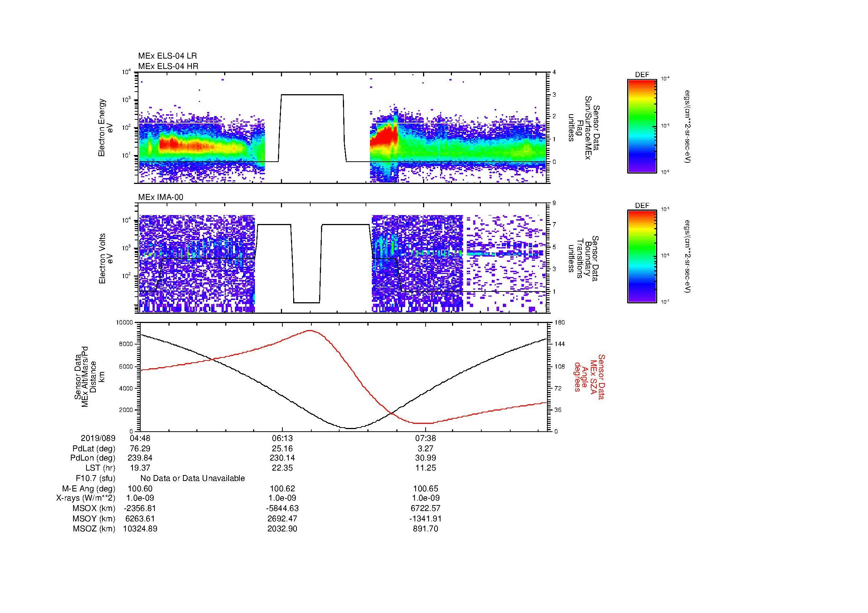Click the date label '2019/089'

(x=98, y=438)
